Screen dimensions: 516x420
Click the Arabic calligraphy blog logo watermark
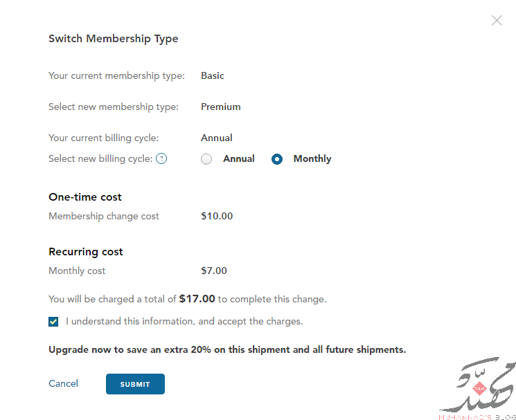click(x=478, y=388)
